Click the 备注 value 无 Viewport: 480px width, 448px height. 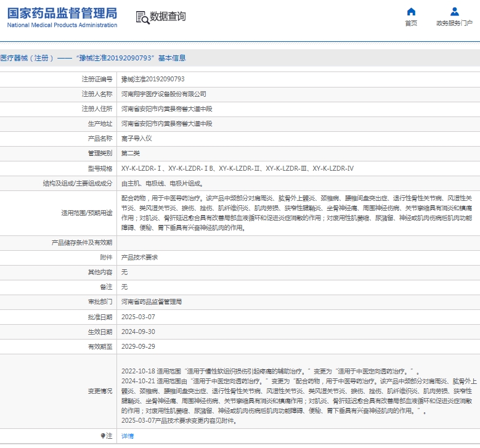point(124,287)
